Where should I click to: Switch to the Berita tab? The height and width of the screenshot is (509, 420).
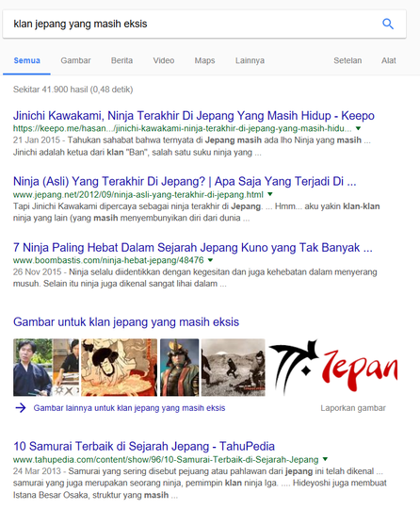(121, 60)
